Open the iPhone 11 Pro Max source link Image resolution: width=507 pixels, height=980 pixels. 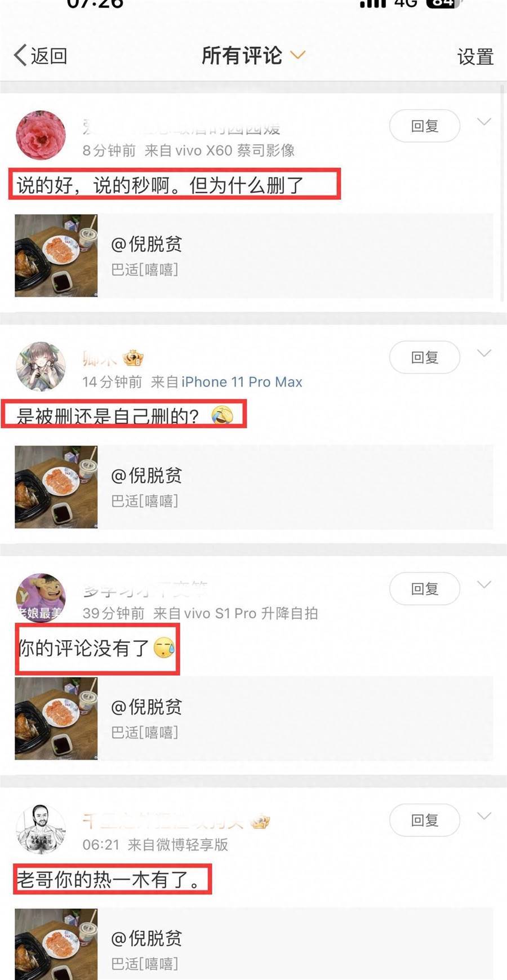click(242, 382)
